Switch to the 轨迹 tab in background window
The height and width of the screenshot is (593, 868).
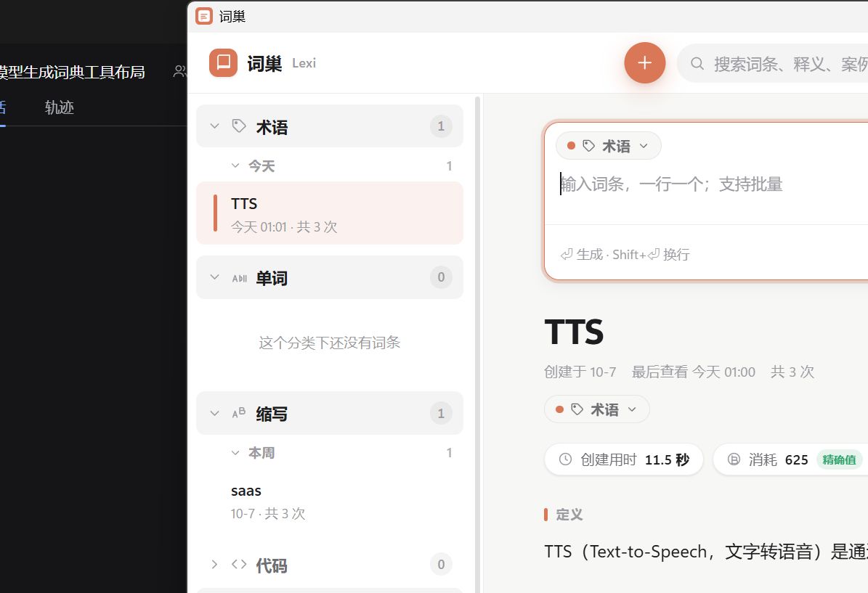[x=60, y=107]
